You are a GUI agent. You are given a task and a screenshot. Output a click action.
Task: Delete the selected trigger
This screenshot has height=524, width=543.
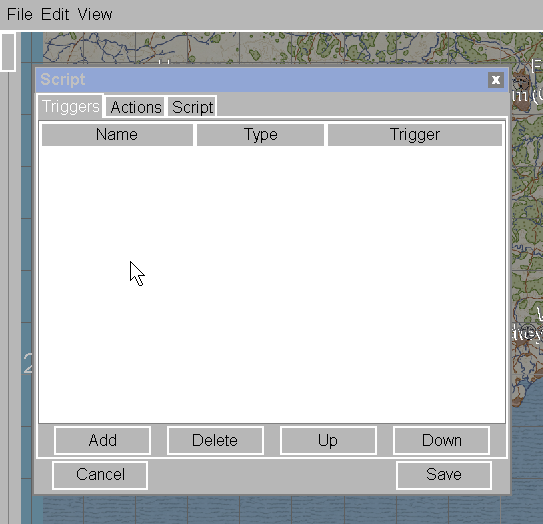point(215,441)
